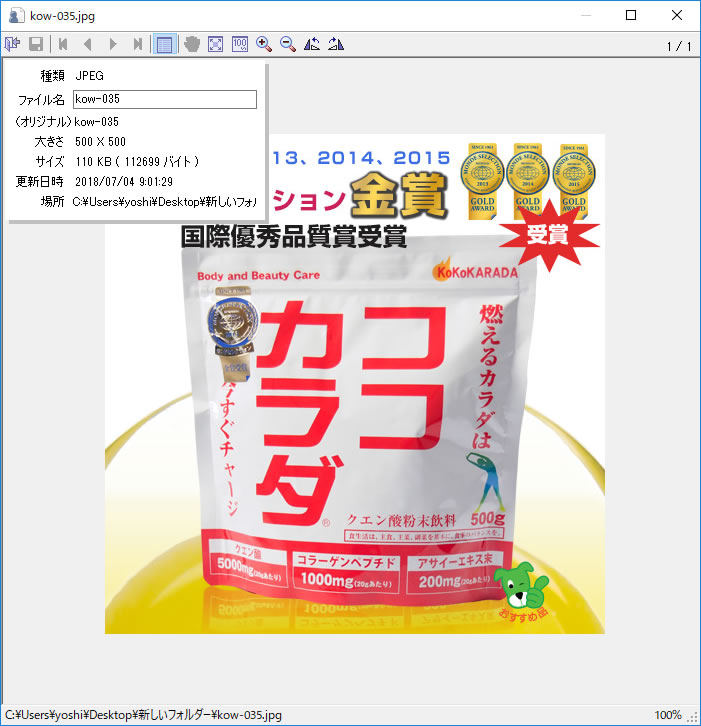Set zoom to 100% icon
Image resolution: width=701 pixels, height=726 pixels.
point(240,44)
